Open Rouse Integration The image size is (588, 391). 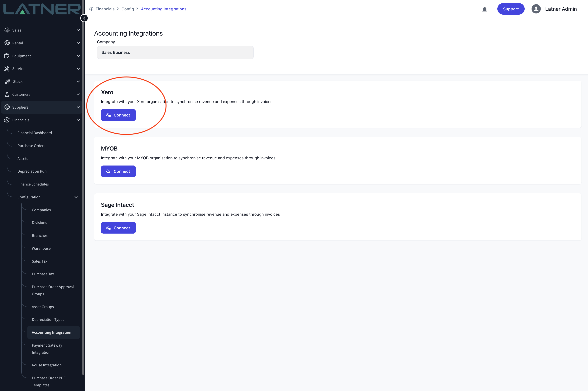pyautogui.click(x=47, y=365)
